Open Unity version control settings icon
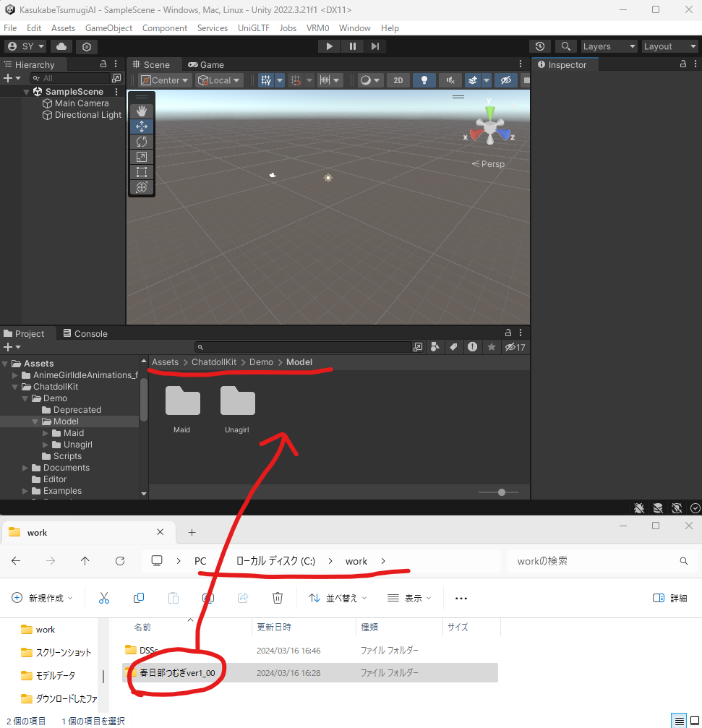Screen dimensions: 702x728 (86, 46)
